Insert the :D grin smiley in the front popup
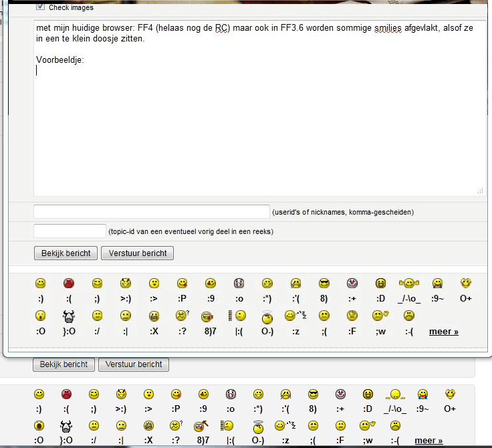Image resolution: width=492 pixels, height=448 pixels. coord(380,284)
